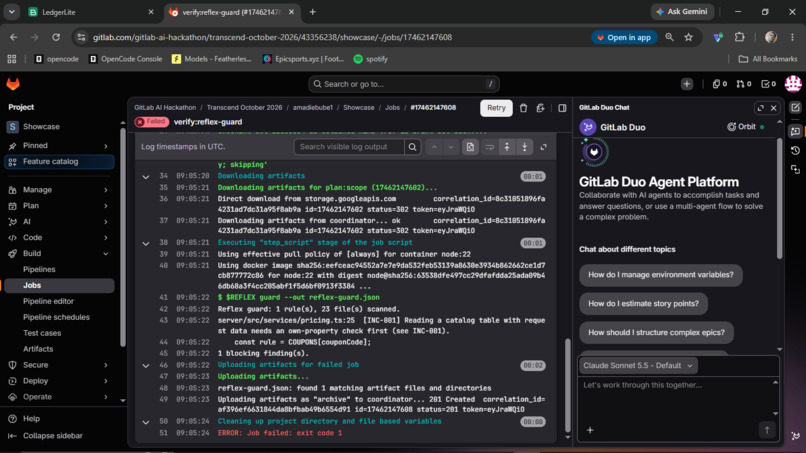Collapse the Downloading artifacts log section
Screen dimensions: 806x453
point(146,176)
